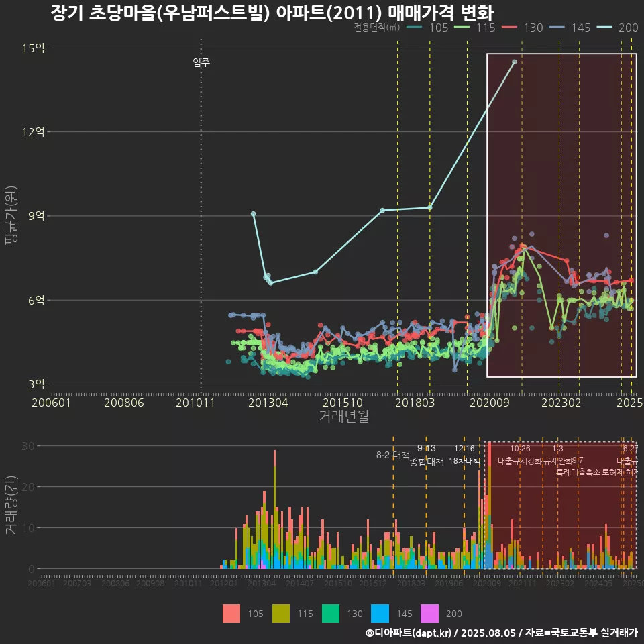
Task: Click the 6억 y-axis label
Action: tap(36, 300)
